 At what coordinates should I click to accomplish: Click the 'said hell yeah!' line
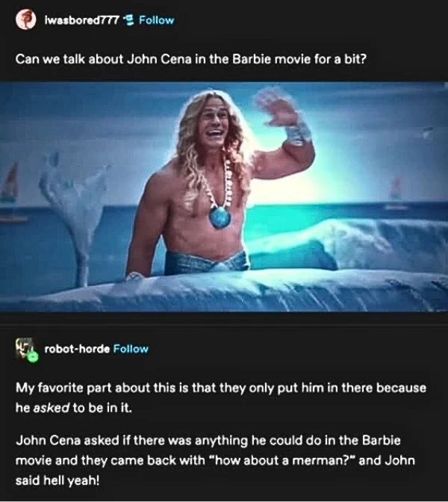pyautogui.click(x=57, y=480)
